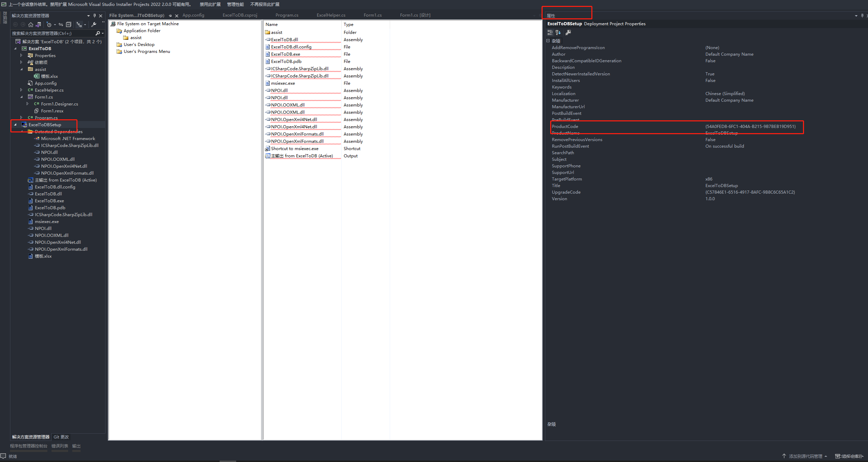Switch to the ExcelToDB.csproj tab
The image size is (868, 462).
pyautogui.click(x=240, y=15)
